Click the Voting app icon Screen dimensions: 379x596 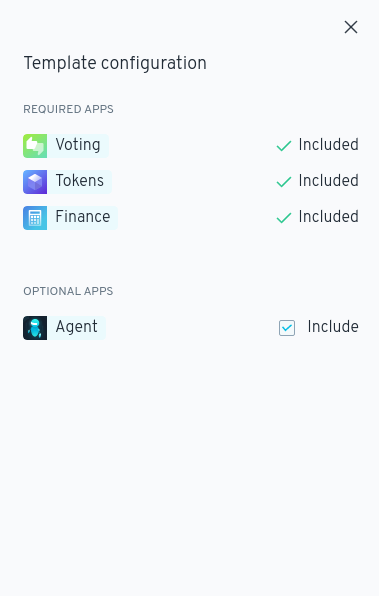pos(35,146)
